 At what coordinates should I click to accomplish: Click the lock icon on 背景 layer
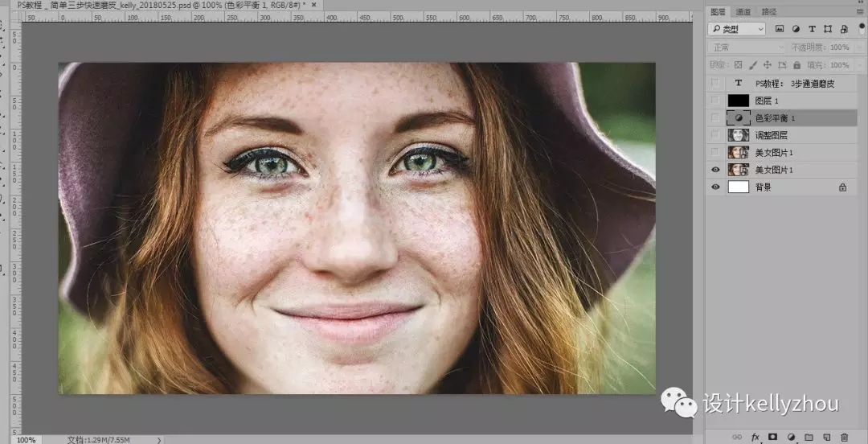tap(842, 187)
